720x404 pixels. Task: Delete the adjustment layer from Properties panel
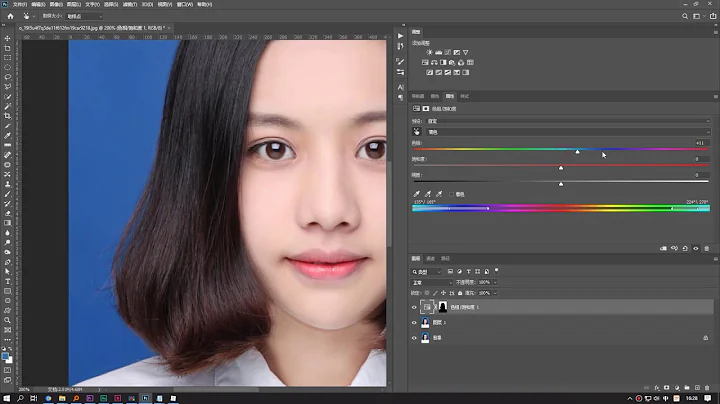[x=707, y=248]
